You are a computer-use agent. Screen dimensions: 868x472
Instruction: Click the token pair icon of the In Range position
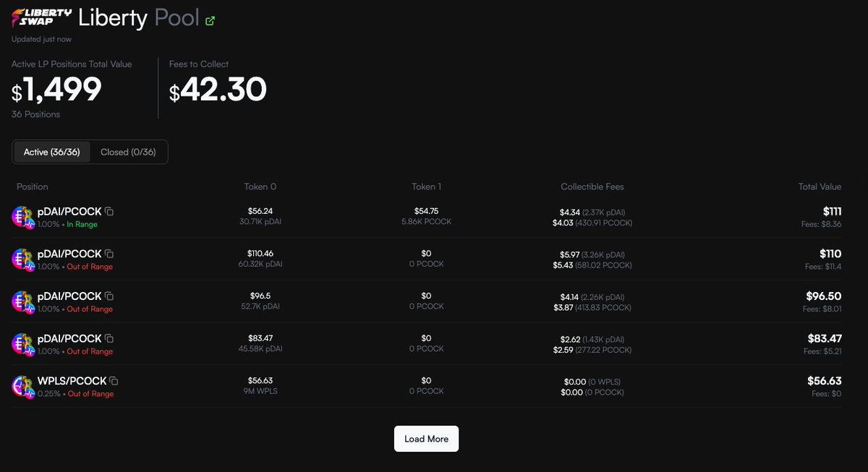[x=23, y=217]
